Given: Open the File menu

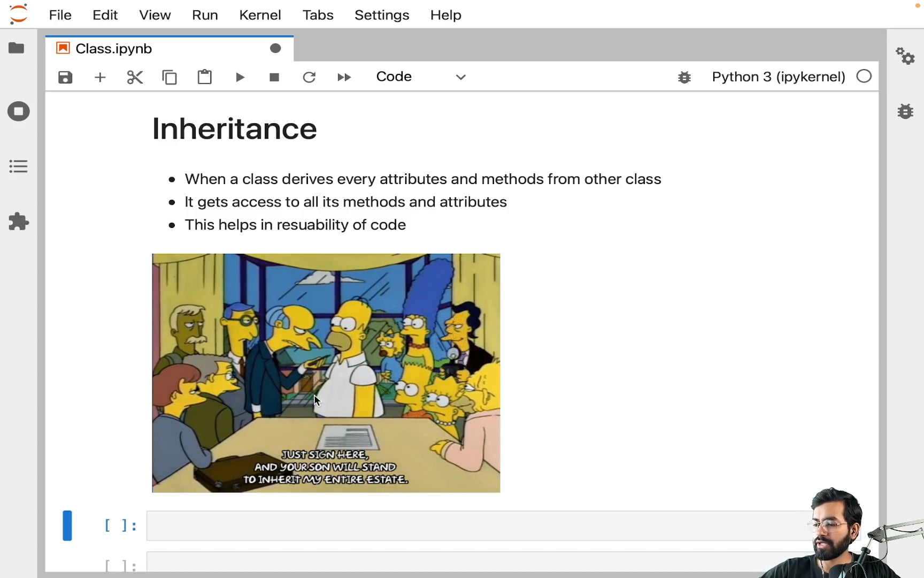Looking at the screenshot, I should [x=60, y=15].
